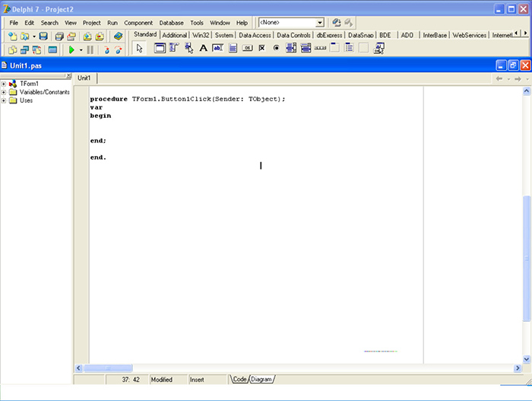The image size is (532, 401).
Task: Expand the Variables/Constants tree node
Action: click(x=3, y=92)
